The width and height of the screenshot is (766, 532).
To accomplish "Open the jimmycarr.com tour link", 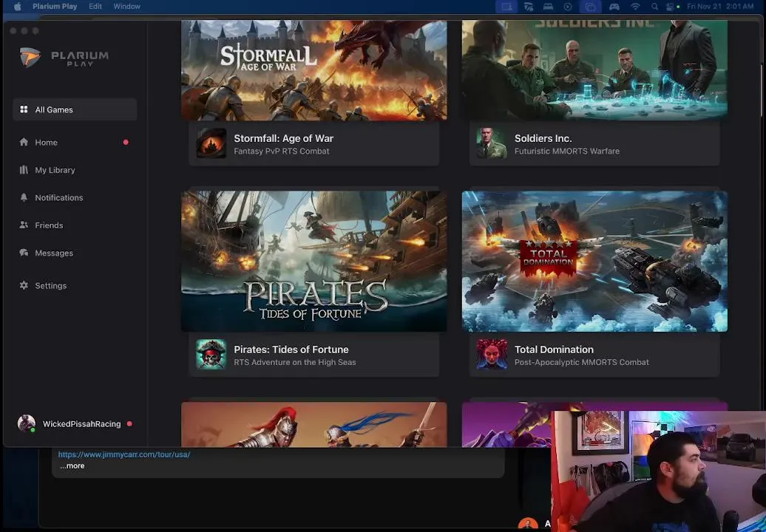I will pyautogui.click(x=124, y=454).
